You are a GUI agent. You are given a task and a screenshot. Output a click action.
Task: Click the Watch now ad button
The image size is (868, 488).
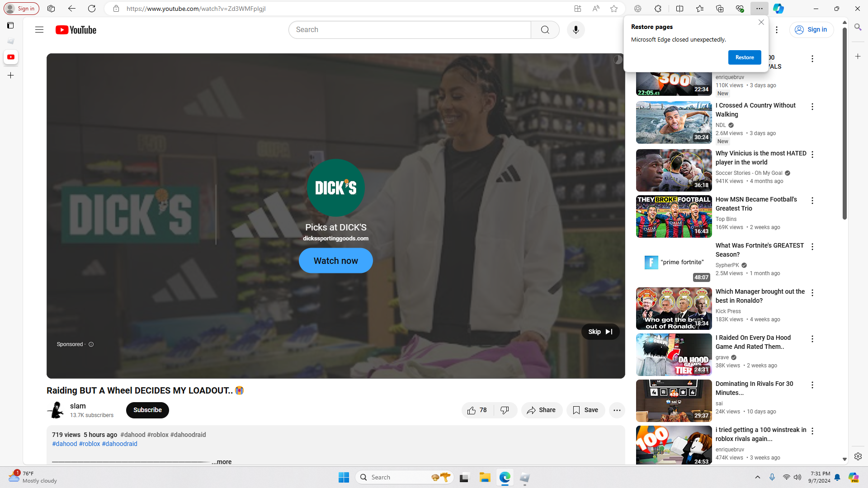pyautogui.click(x=335, y=261)
